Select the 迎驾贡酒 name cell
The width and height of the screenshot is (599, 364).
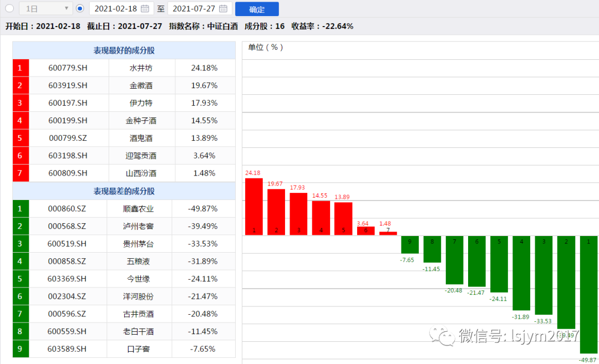pos(141,156)
